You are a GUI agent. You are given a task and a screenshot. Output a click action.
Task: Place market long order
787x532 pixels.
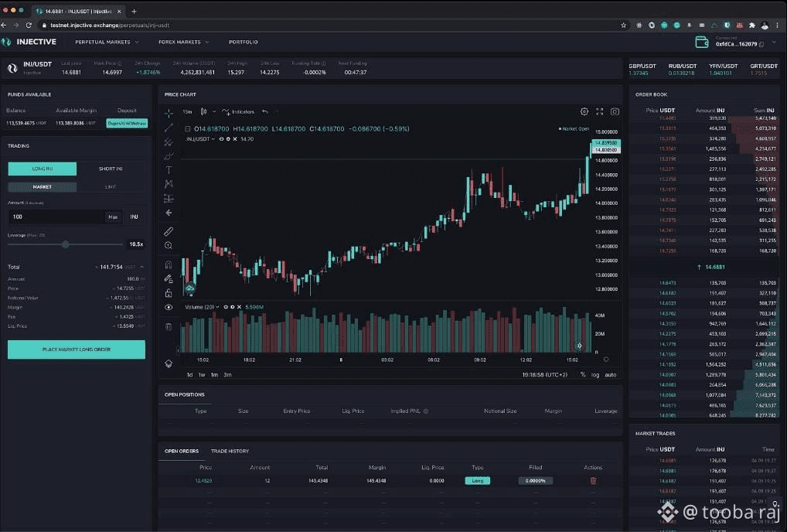point(77,350)
